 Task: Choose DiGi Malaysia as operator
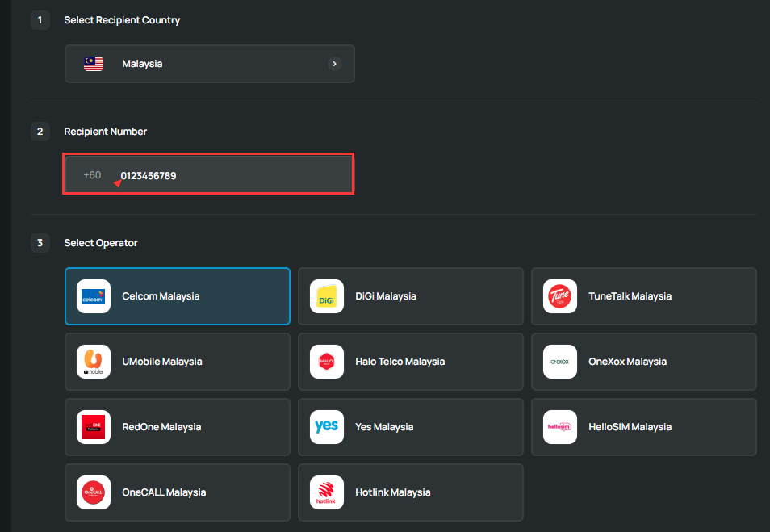pyautogui.click(x=410, y=296)
